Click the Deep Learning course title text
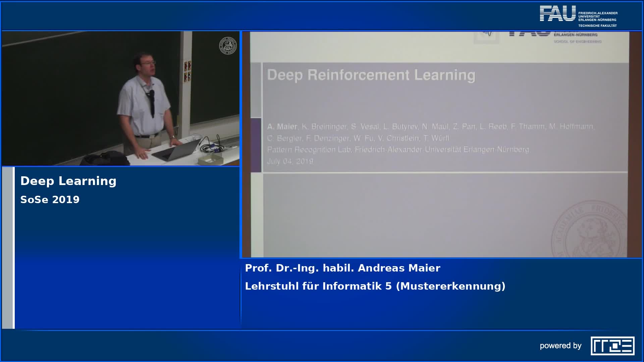The height and width of the screenshot is (362, 644). [68, 181]
